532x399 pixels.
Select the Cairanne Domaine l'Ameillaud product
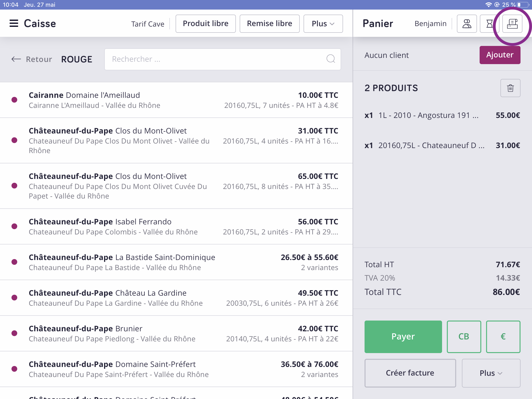click(176, 100)
